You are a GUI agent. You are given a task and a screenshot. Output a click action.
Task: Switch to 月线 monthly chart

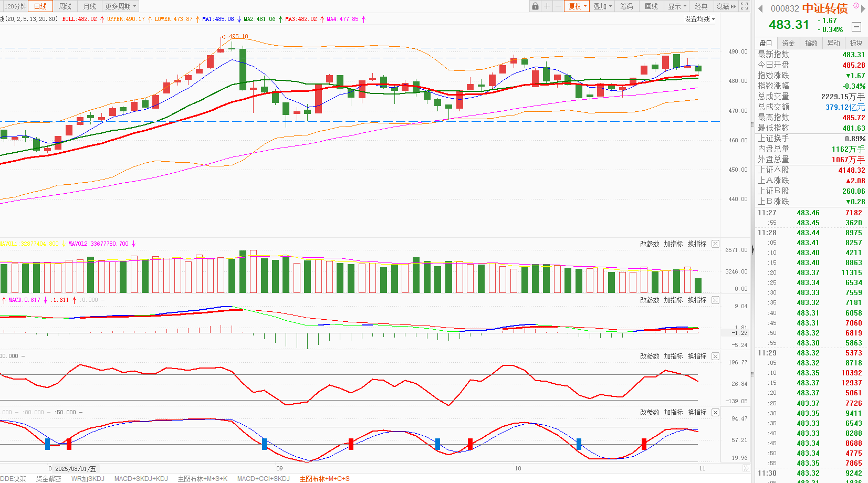coord(90,6)
